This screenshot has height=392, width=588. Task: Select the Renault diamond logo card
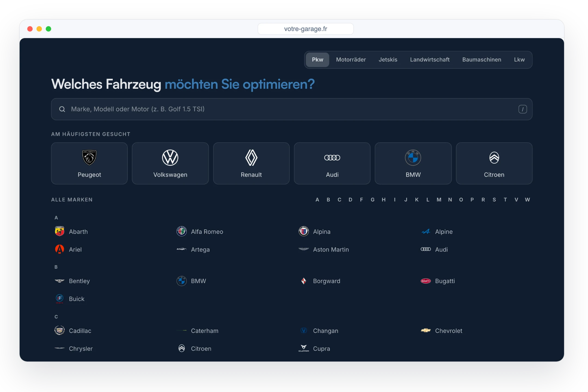pos(251,163)
